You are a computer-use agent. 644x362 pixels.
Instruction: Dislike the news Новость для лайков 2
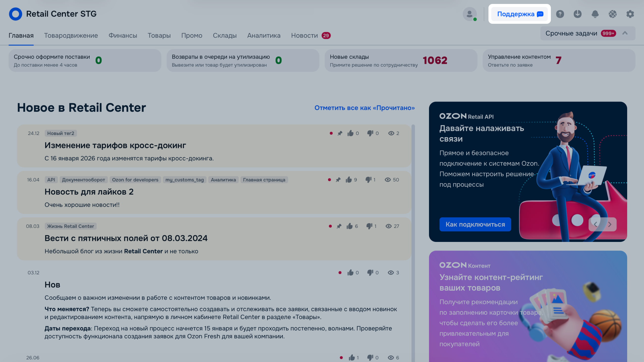368,180
